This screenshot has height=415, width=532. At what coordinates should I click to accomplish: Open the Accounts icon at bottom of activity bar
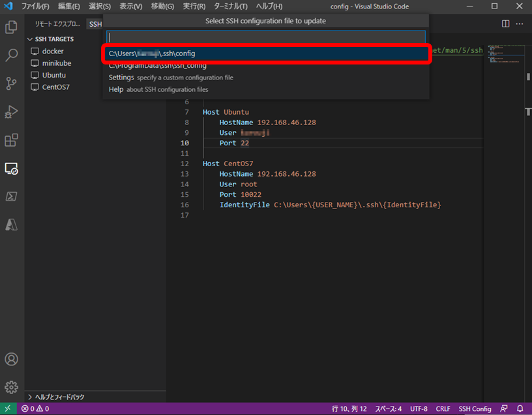[11, 359]
